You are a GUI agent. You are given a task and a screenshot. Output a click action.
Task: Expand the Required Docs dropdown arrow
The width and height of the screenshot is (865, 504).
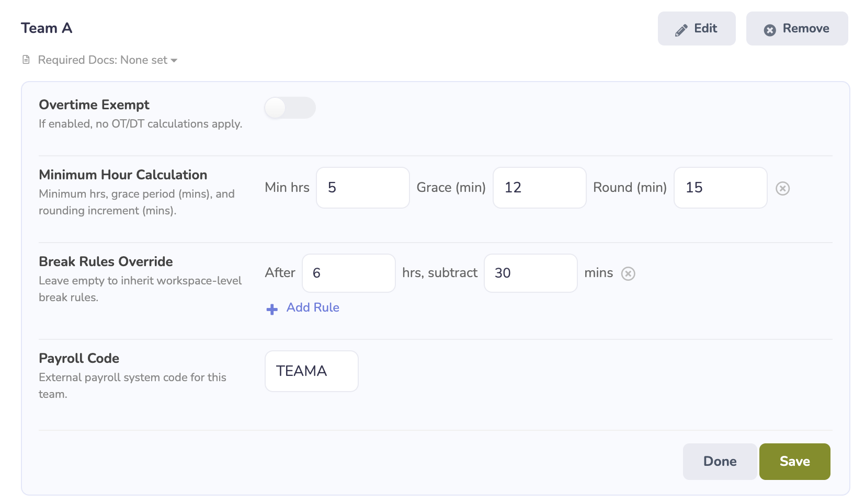click(x=174, y=61)
